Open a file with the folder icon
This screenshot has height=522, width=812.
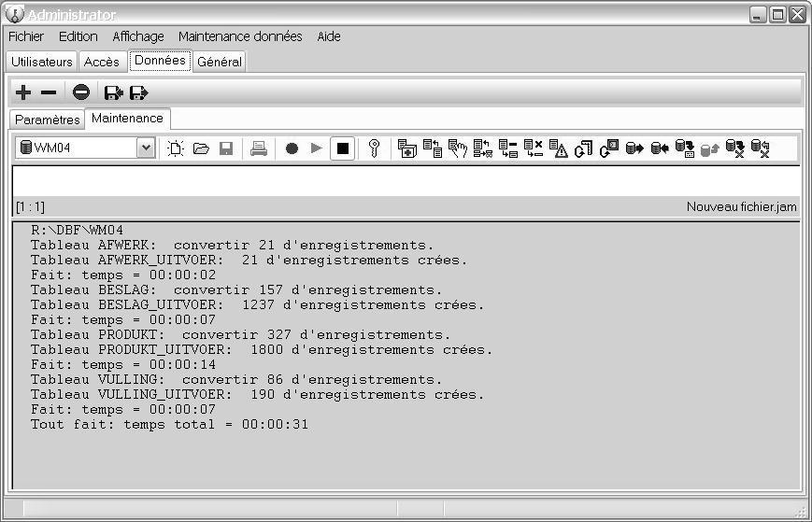click(x=201, y=149)
